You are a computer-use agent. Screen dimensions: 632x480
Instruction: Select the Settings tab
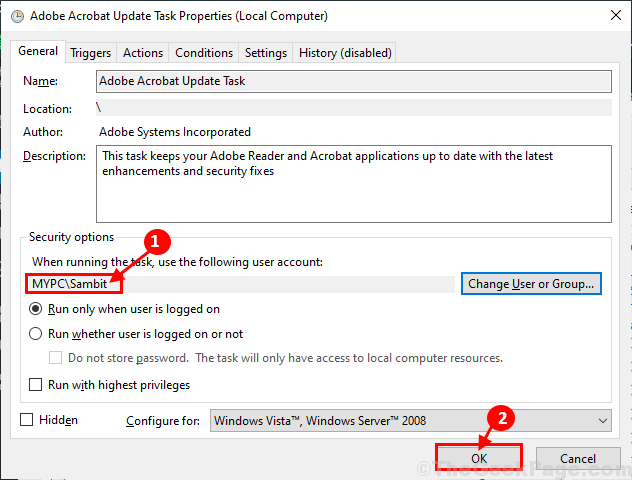(x=266, y=53)
